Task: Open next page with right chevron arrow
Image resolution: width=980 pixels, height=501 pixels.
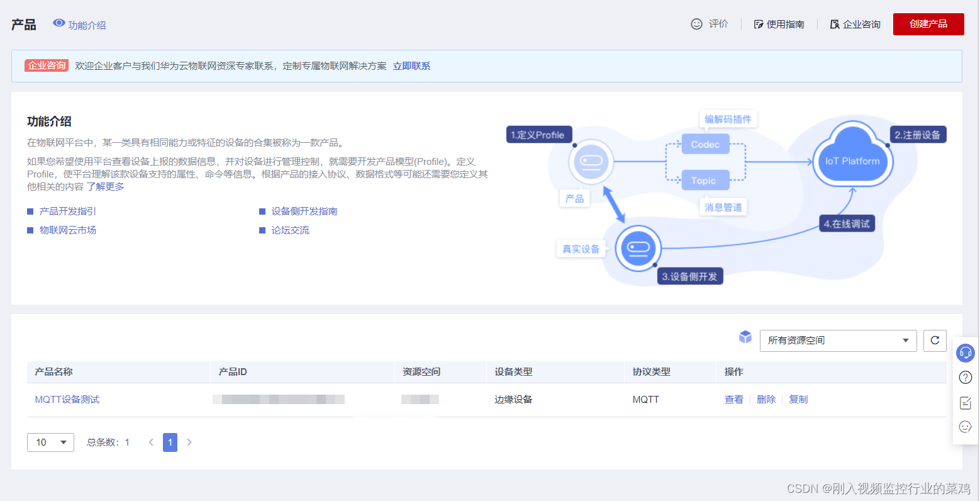Action: coord(189,442)
